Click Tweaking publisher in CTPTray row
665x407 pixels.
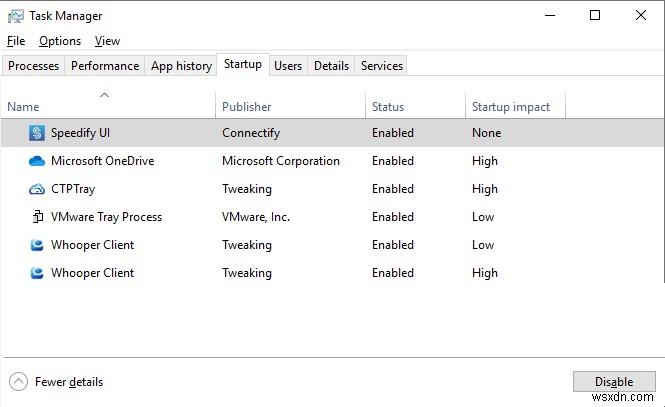[x=247, y=189]
